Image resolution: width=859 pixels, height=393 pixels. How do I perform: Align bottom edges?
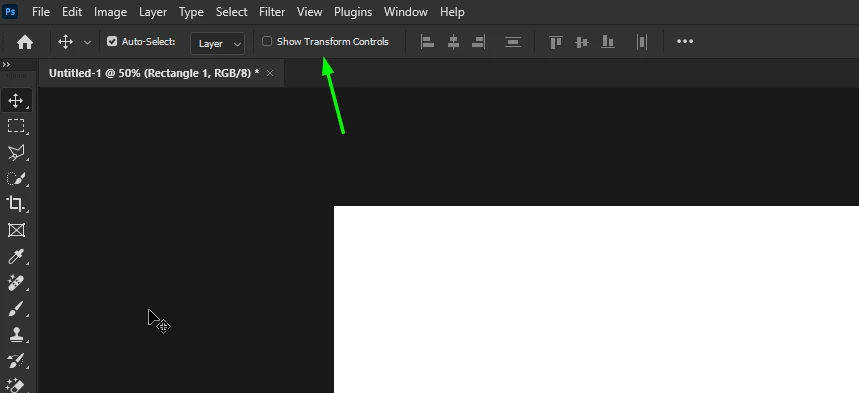[608, 42]
